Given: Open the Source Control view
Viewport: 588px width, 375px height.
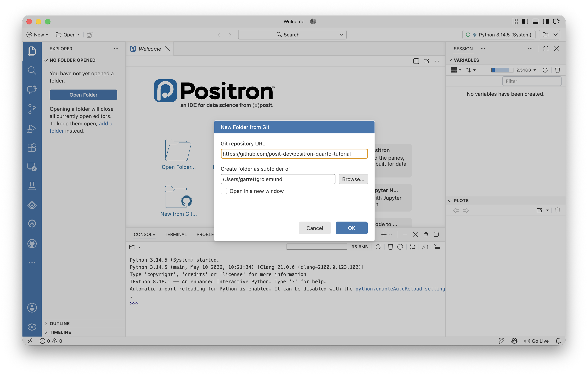Looking at the screenshot, I should 32,109.
